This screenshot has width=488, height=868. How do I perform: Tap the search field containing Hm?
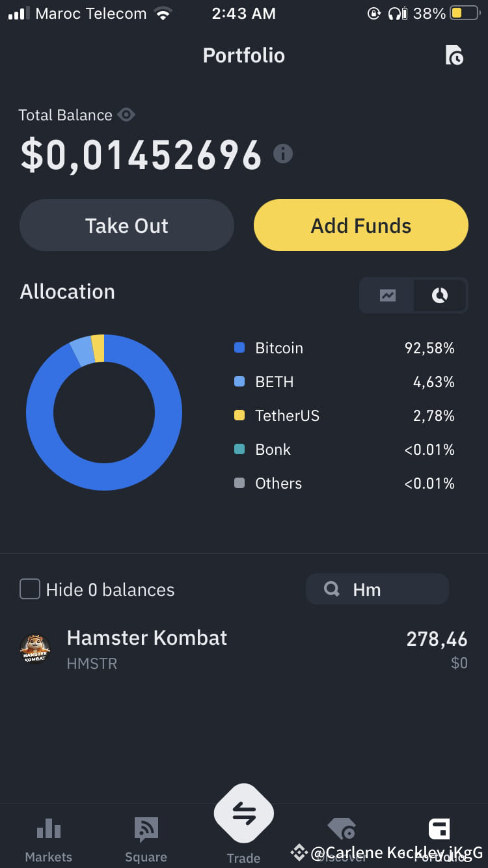pos(377,590)
